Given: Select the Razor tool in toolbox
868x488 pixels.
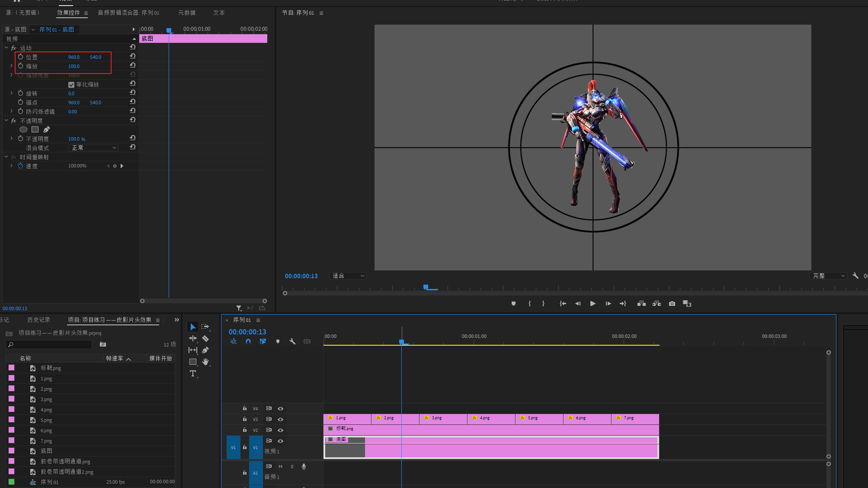Looking at the screenshot, I should coord(205,339).
